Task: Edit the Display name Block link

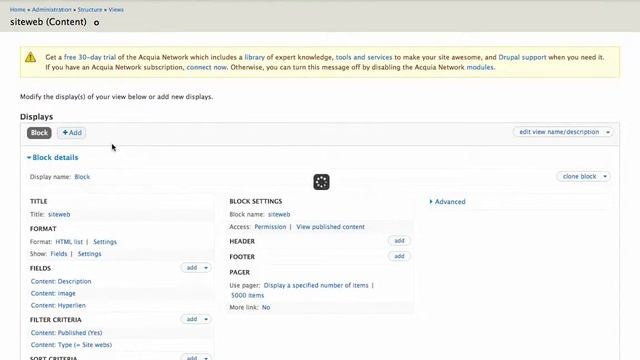Action: click(x=82, y=177)
